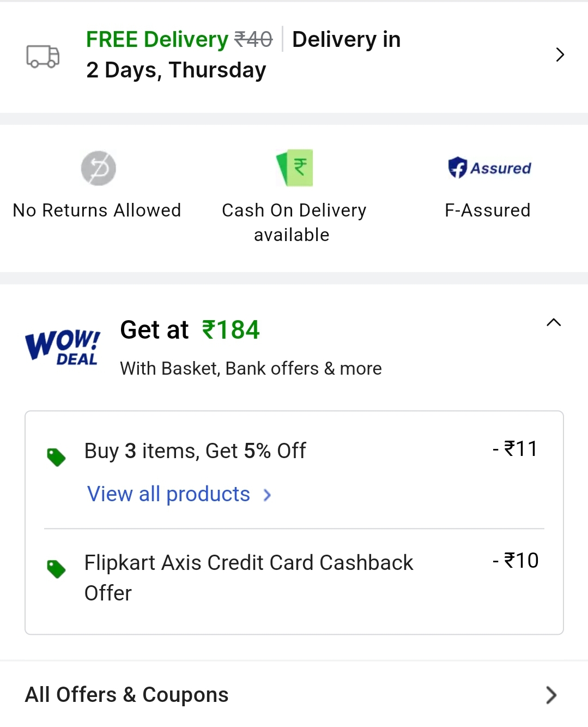Image resolution: width=588 pixels, height=727 pixels.
Task: Open All Offers & Coupons
Action: point(127,695)
